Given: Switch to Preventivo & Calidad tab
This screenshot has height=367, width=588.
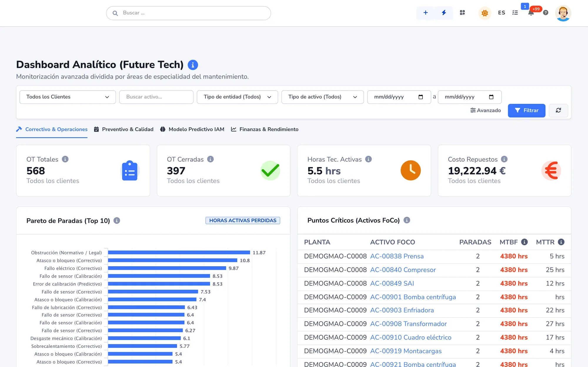Looking at the screenshot, I should (123, 129).
